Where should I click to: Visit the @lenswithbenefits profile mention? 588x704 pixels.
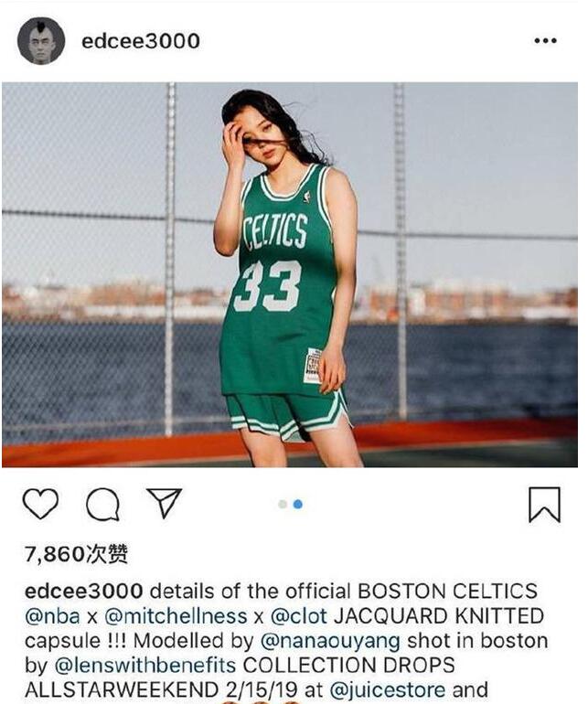pos(145,666)
